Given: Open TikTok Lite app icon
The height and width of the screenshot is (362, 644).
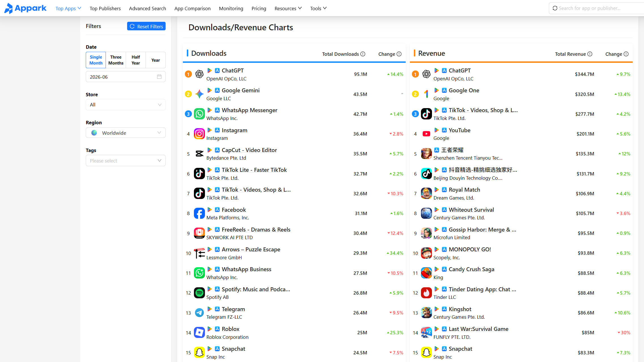Looking at the screenshot, I should click(x=199, y=173).
